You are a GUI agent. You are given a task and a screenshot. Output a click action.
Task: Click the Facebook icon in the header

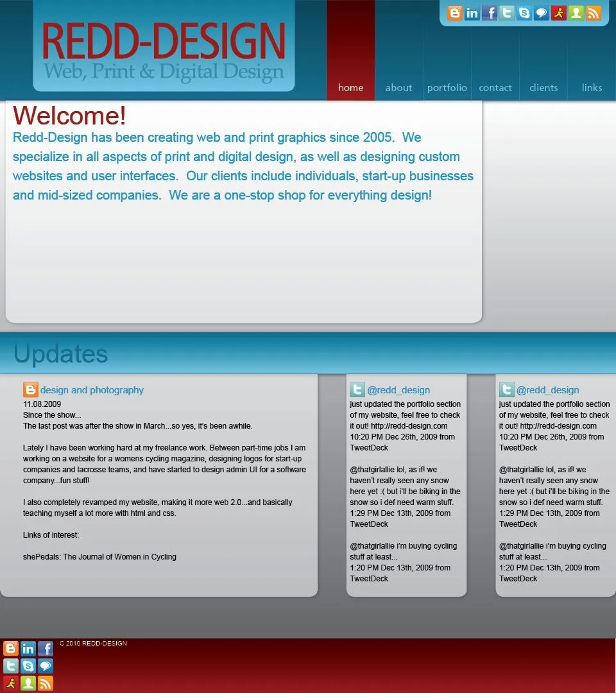[489, 13]
